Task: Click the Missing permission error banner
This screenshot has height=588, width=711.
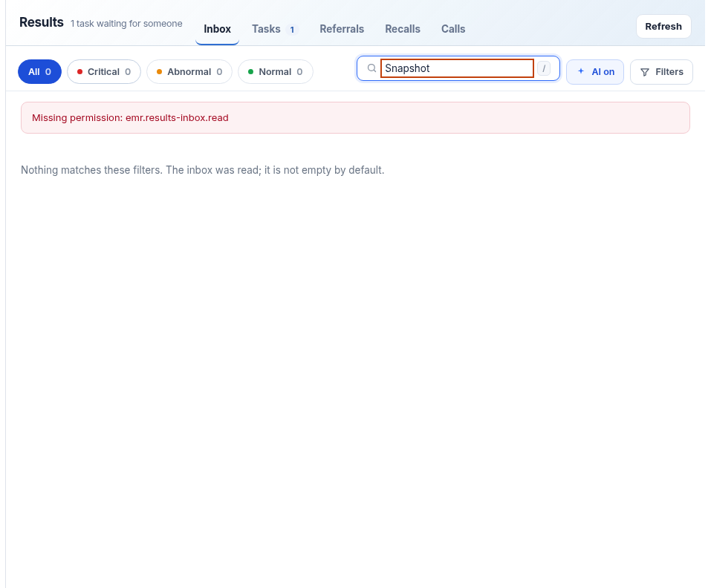Action: point(355,118)
